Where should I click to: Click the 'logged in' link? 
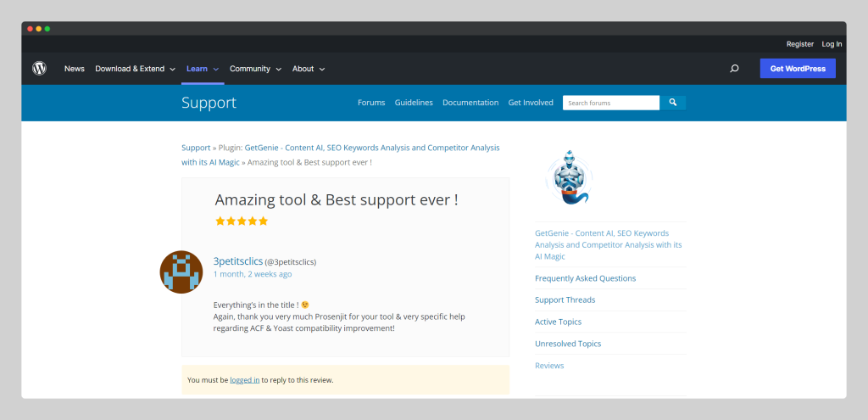[245, 380]
